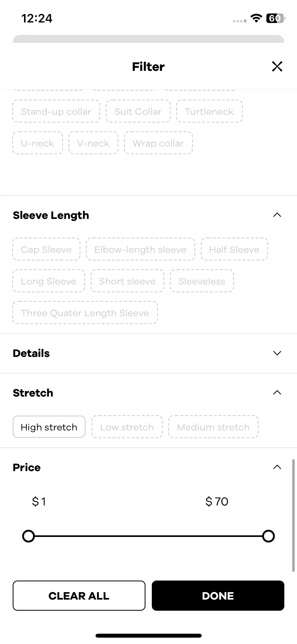Close the Filter panel with X icon

[x=277, y=66]
